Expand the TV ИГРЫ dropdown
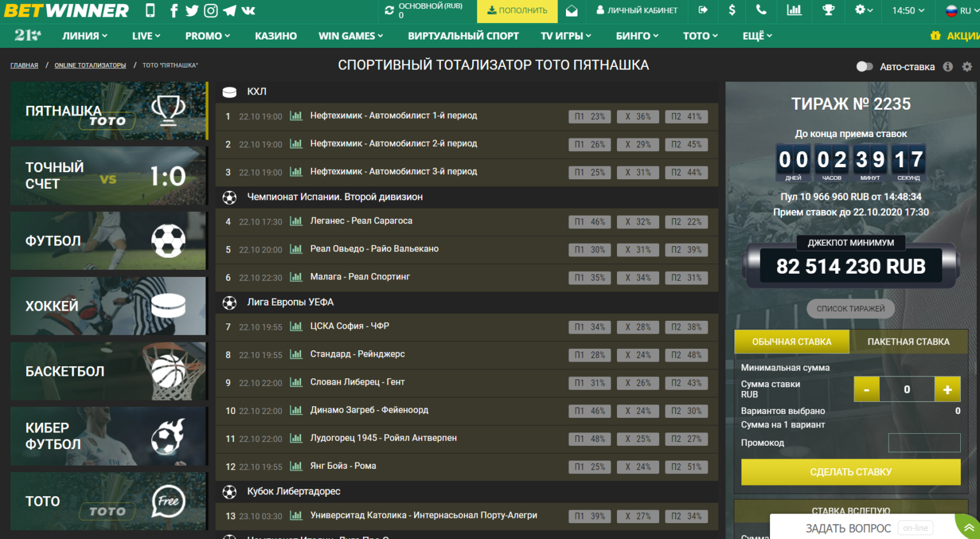This screenshot has width=980, height=539. coord(566,36)
